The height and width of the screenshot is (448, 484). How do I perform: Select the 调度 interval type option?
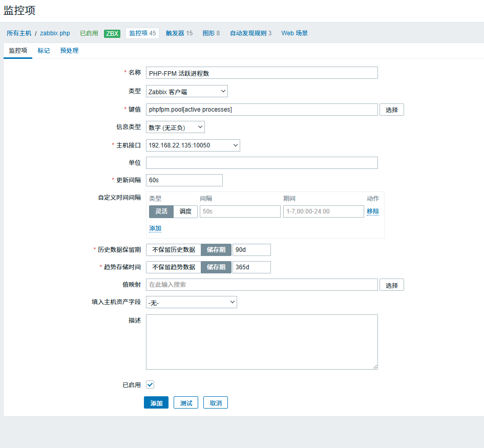(x=185, y=211)
